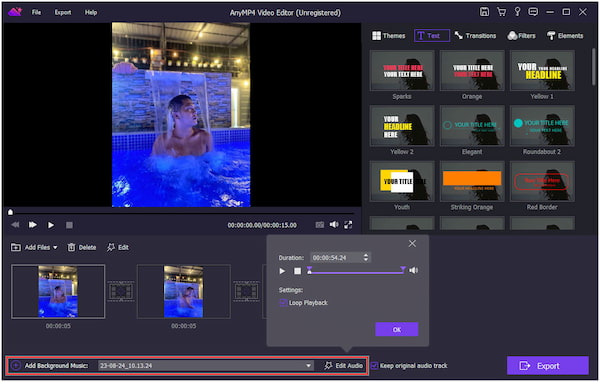Click the audio Duration time field

point(336,258)
